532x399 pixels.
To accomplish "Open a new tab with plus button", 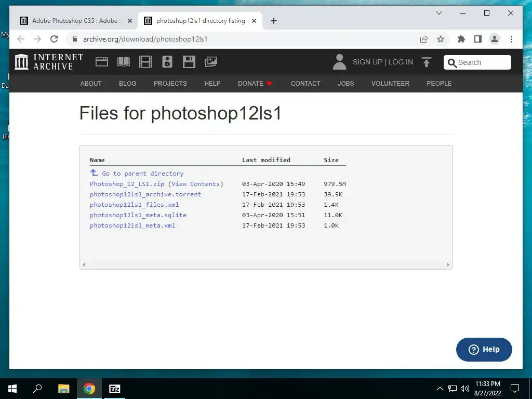I will 274,21.
